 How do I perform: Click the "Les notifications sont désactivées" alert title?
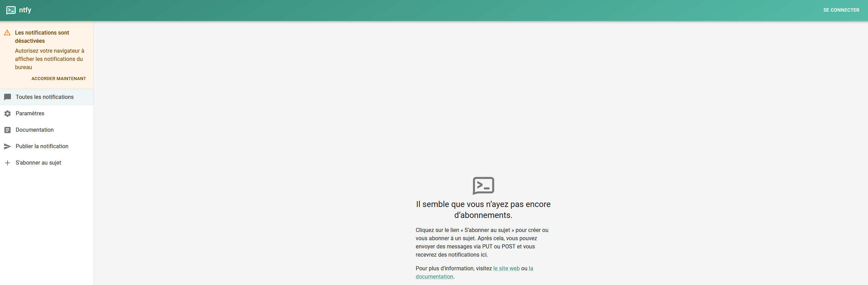[42, 37]
